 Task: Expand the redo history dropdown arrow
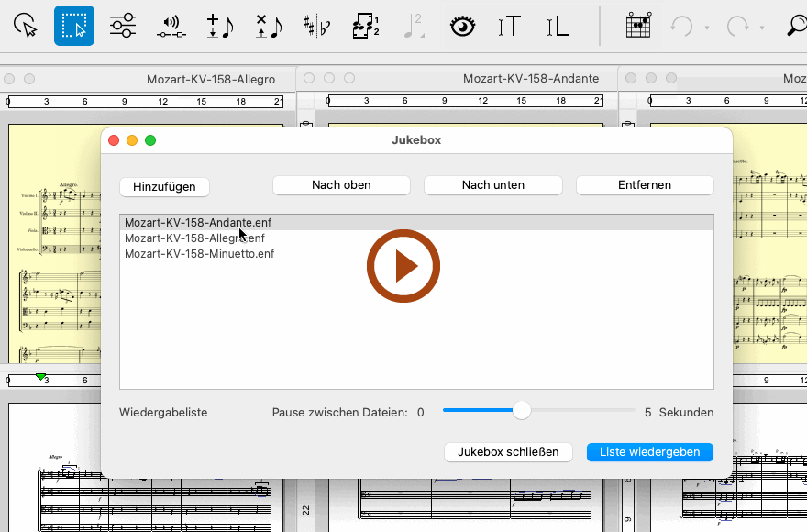761,28
